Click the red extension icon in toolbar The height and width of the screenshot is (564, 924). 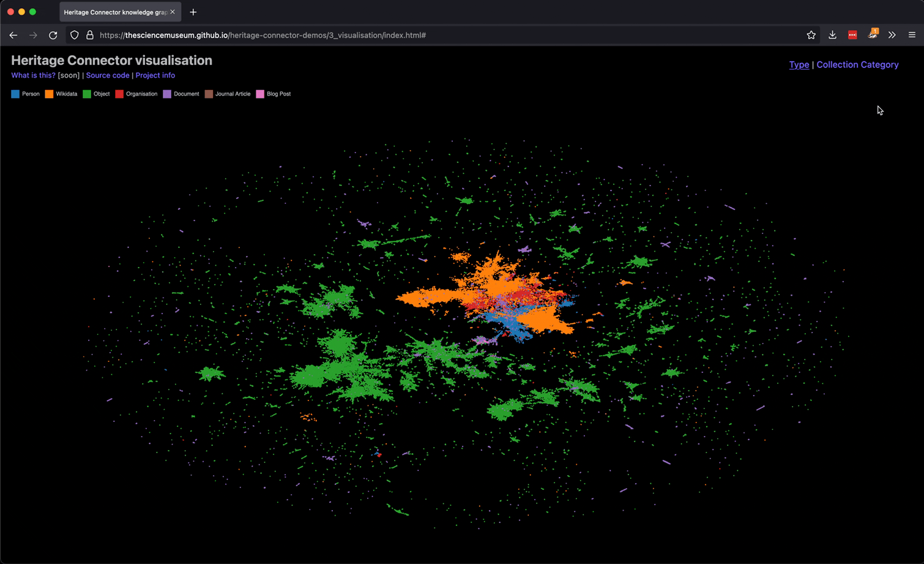[x=852, y=36]
